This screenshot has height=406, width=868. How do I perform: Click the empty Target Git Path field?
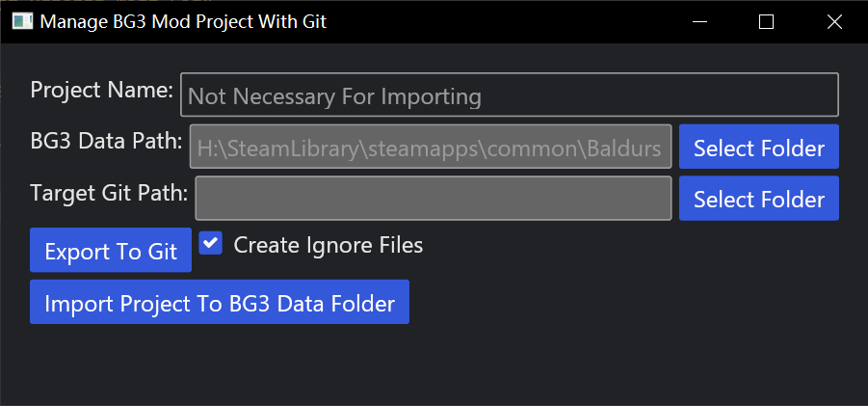click(x=433, y=199)
